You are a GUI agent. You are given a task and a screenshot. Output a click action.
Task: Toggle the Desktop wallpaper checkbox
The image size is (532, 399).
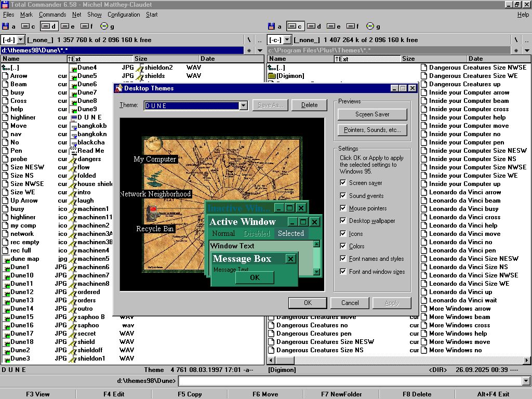(x=343, y=221)
